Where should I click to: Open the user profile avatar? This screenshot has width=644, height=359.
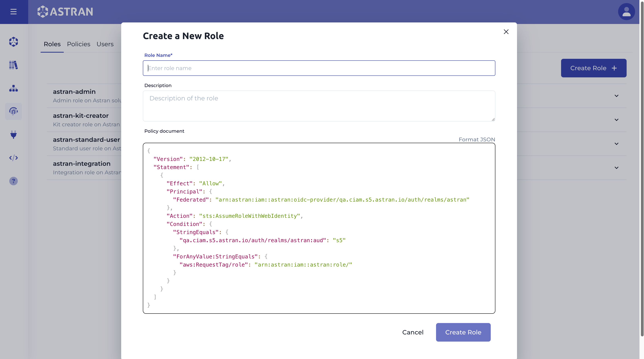tap(626, 11)
